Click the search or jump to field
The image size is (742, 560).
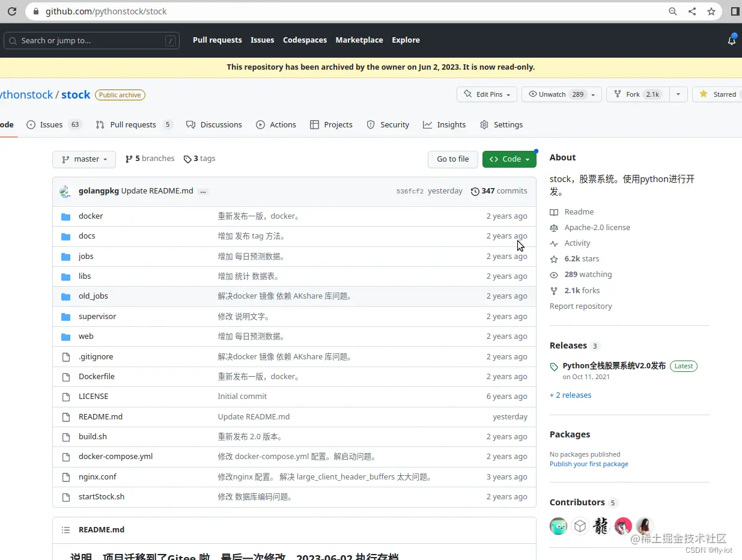91,41
